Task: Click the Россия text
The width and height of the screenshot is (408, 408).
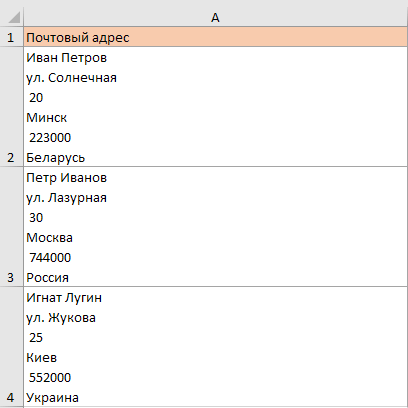Action: click(x=48, y=278)
